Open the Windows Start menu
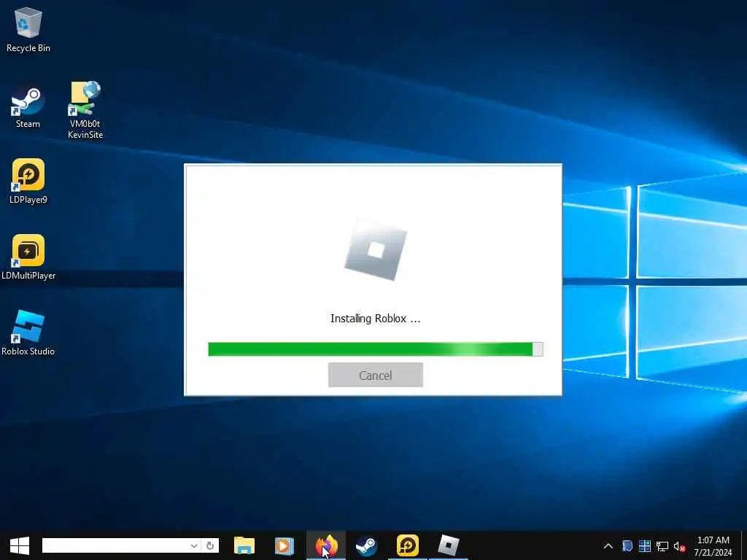Screen dimensions: 747x560 (x=20, y=545)
